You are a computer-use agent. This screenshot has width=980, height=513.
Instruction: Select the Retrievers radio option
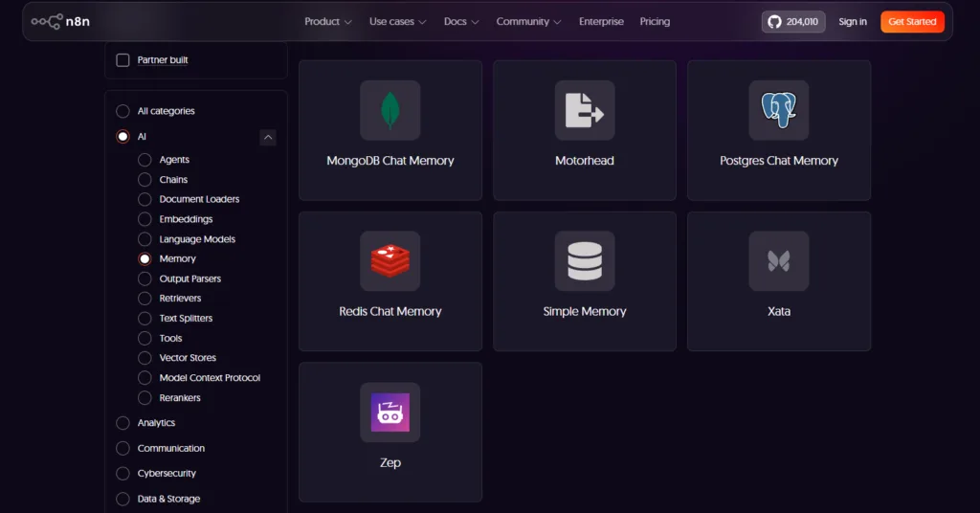(145, 299)
